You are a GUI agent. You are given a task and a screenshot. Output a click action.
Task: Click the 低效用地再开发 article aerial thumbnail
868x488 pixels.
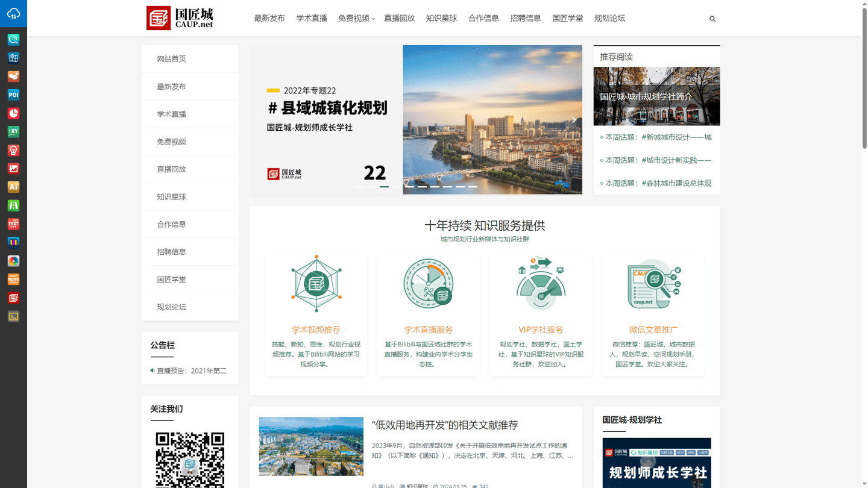tap(311, 446)
